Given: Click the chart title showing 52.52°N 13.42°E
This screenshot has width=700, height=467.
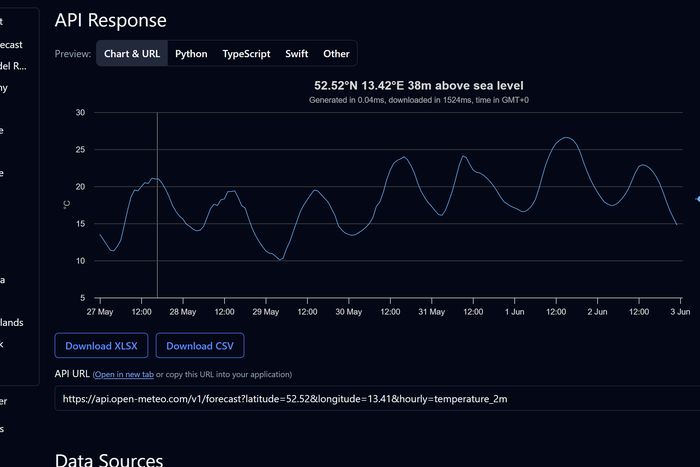Looking at the screenshot, I should tap(418, 86).
